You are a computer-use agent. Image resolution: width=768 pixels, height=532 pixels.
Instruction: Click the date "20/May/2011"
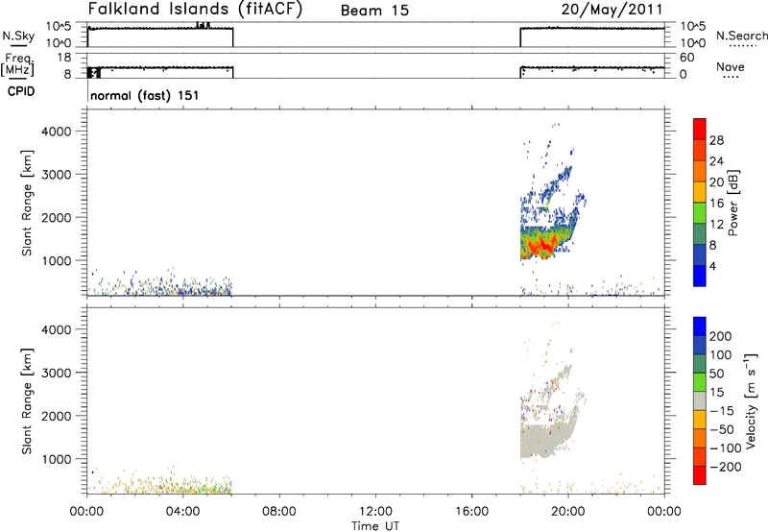(x=612, y=10)
